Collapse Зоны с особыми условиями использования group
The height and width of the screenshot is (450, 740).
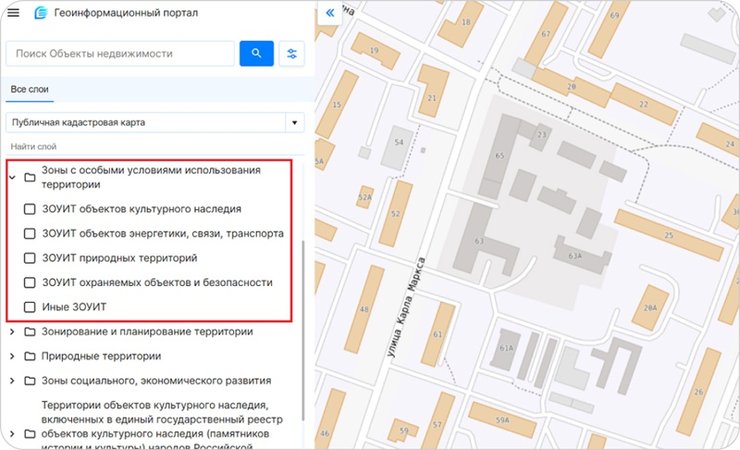point(12,178)
